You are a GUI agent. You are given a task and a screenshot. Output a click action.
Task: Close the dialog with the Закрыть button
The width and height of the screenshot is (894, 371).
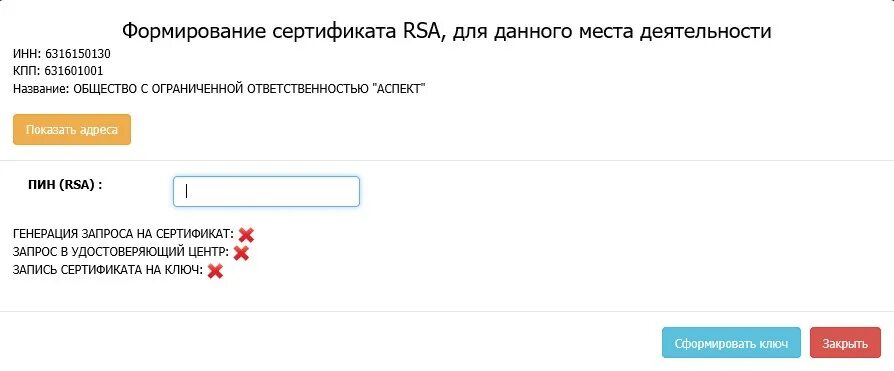click(x=845, y=343)
